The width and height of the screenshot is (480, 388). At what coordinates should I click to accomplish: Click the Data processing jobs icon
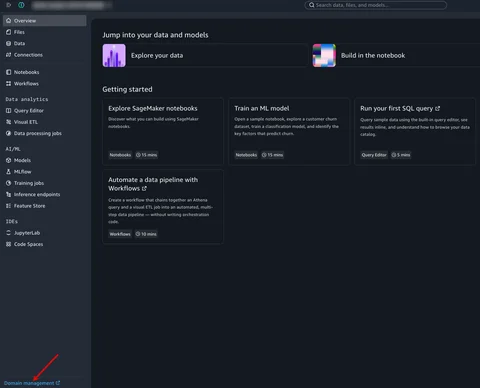(x=9, y=133)
